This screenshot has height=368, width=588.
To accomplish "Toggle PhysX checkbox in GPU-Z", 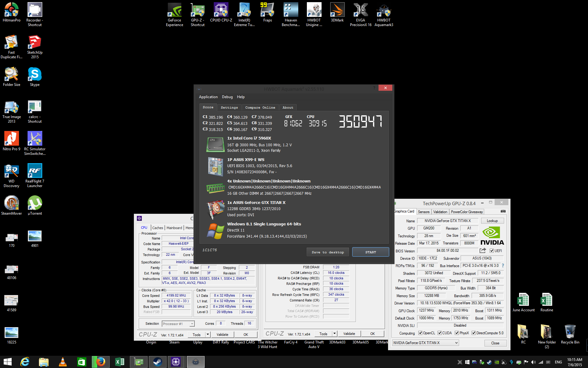I will (457, 333).
